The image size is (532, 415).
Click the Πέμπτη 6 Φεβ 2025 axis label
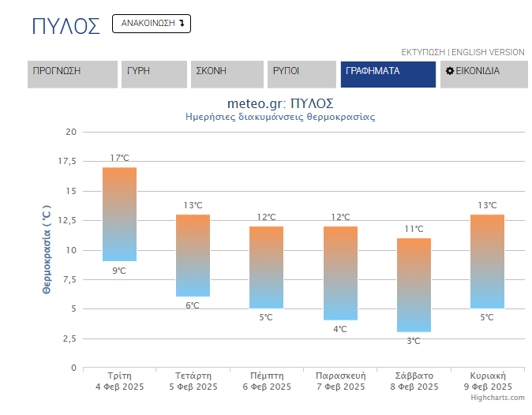pyautogui.click(x=267, y=381)
